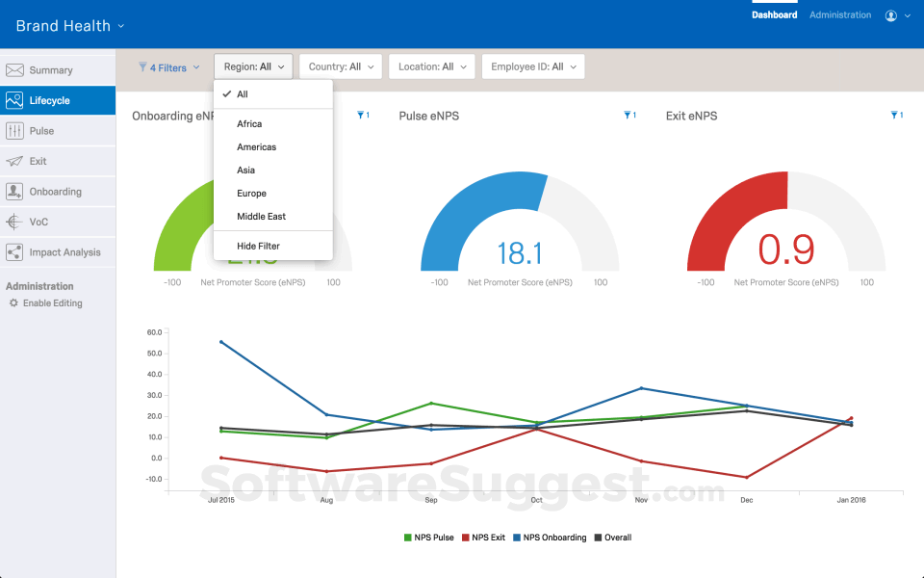Click Hide Filter in the Region menu
This screenshot has width=924, height=578.
[258, 247]
